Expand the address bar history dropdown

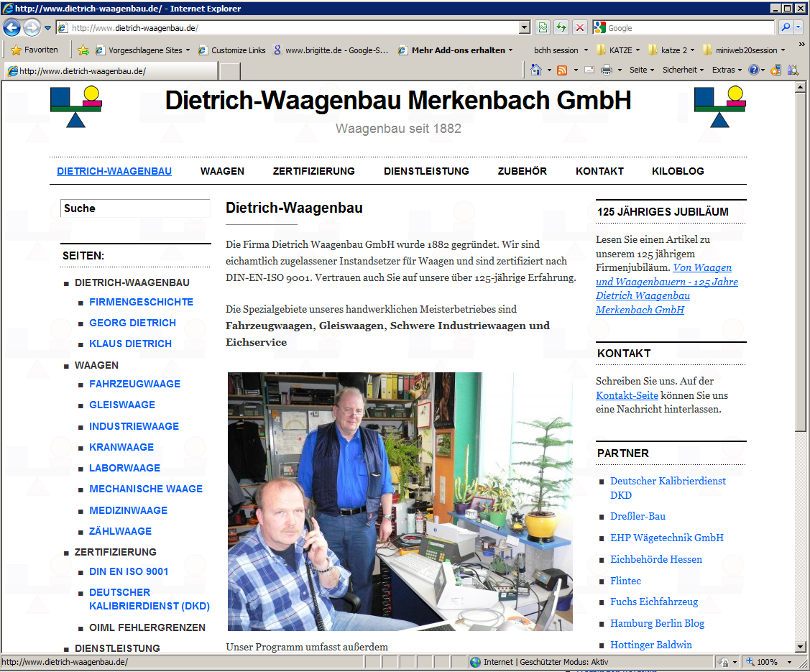pos(525,28)
